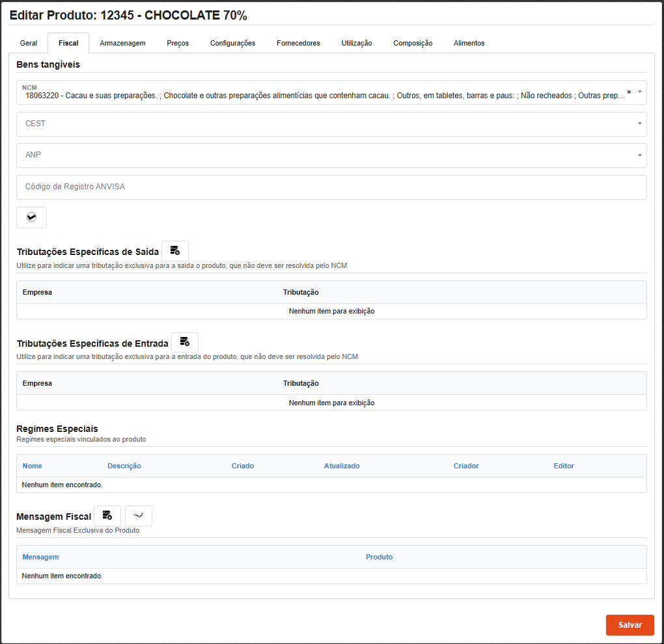Viewport: 664px width, 644px height.
Task: Sort Regimes Especiais by Atualizado column
Action: 342,466
